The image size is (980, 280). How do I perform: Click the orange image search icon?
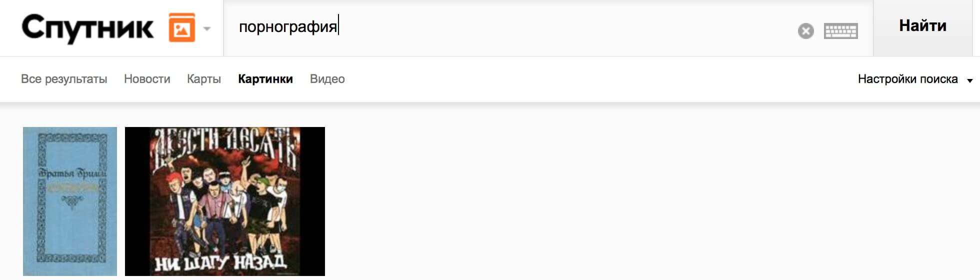click(182, 28)
